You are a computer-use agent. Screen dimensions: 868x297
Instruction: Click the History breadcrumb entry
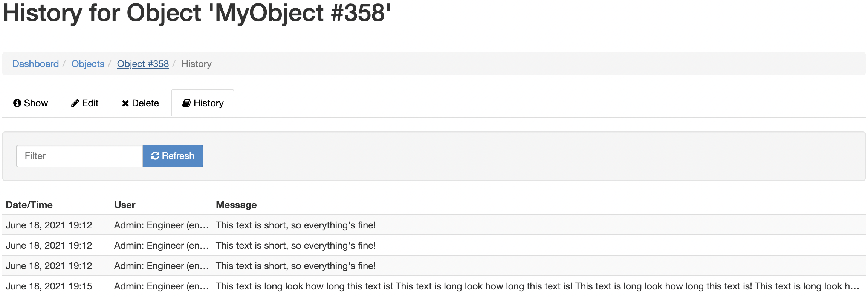pyautogui.click(x=196, y=64)
